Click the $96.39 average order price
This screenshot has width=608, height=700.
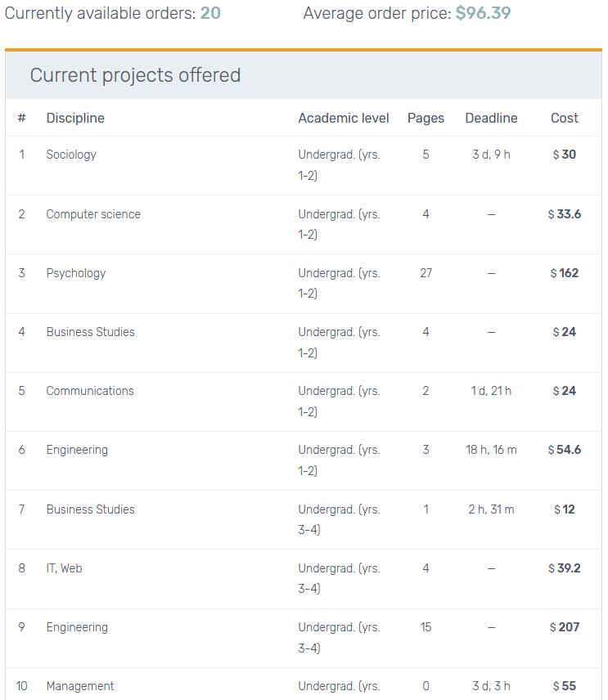[x=483, y=13]
